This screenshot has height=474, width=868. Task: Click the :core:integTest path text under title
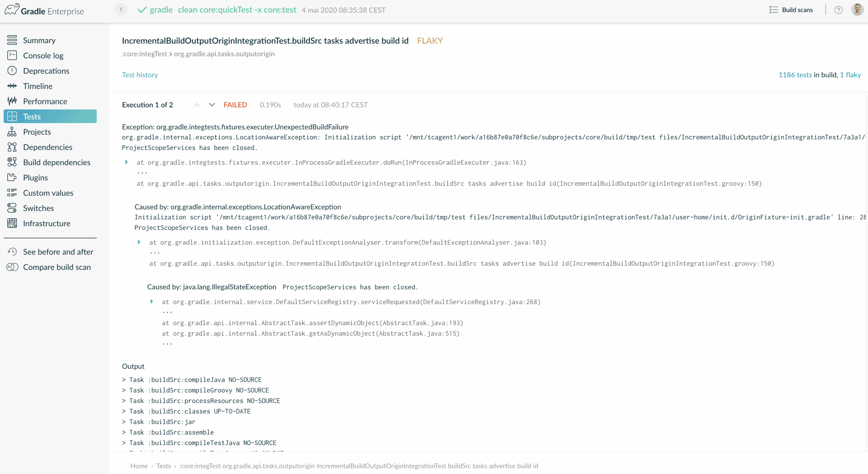144,54
